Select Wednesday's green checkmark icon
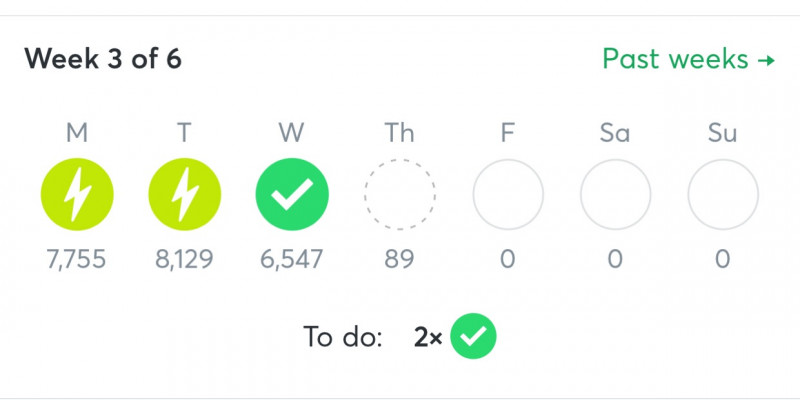This screenshot has height=400, width=800. click(292, 195)
